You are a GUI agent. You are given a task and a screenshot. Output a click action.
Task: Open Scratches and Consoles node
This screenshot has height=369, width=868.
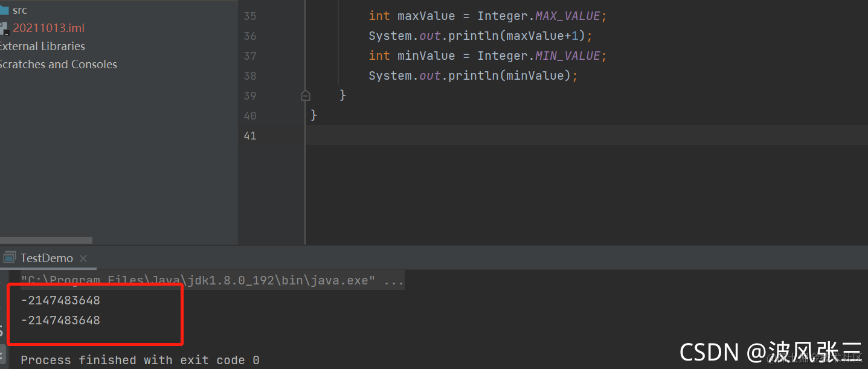click(x=58, y=65)
